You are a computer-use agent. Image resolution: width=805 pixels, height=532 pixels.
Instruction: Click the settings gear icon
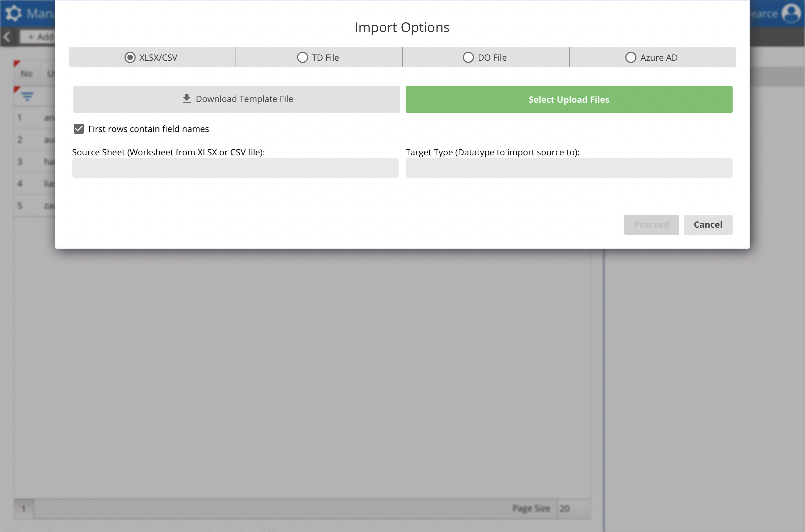tap(14, 14)
